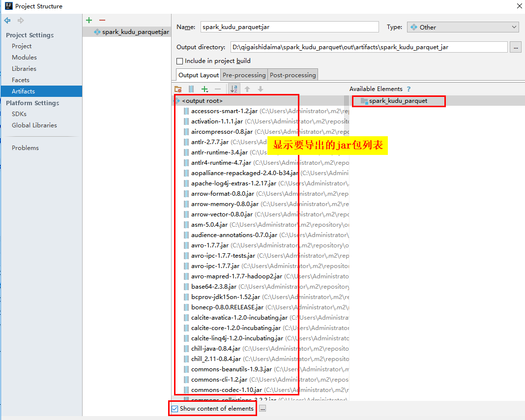
Task: Select antlr-2.7.7.jar entry
Action: (x=210, y=142)
